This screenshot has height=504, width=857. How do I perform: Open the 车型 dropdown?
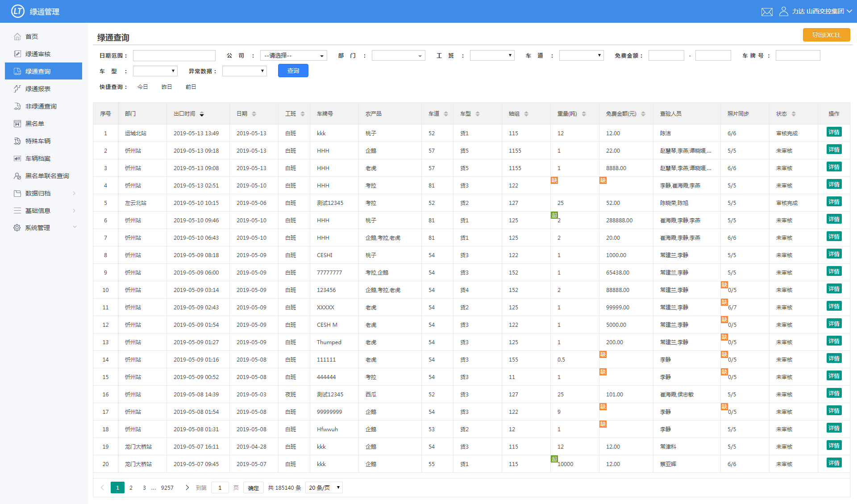coord(155,71)
